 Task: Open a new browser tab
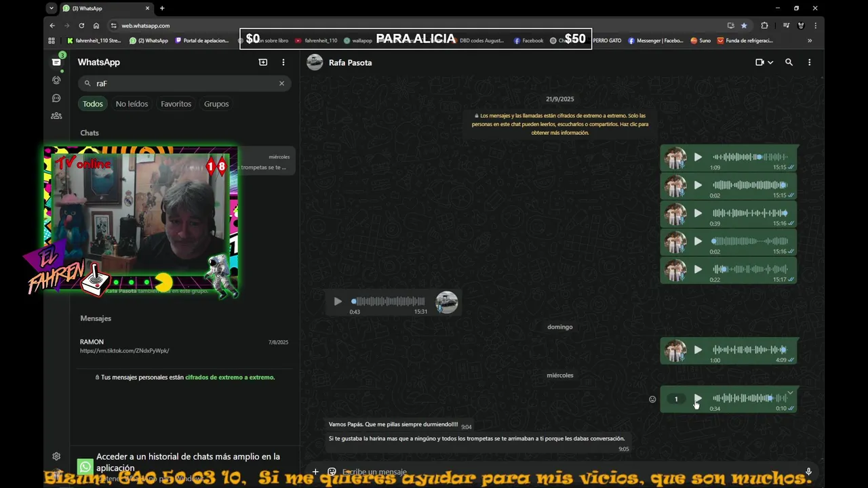[x=162, y=8]
